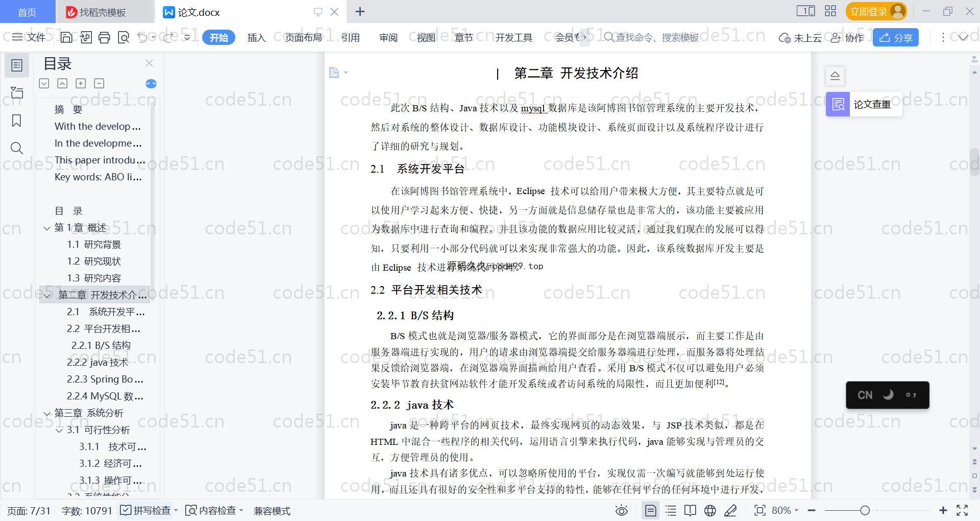Click 兼容模式 in the status bar
980x521 pixels.
click(272, 511)
